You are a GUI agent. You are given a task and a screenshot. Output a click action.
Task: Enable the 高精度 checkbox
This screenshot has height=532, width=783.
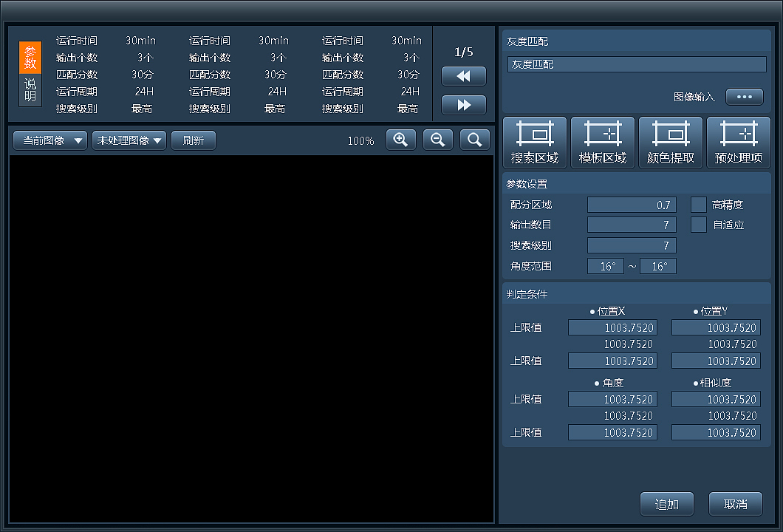click(698, 205)
